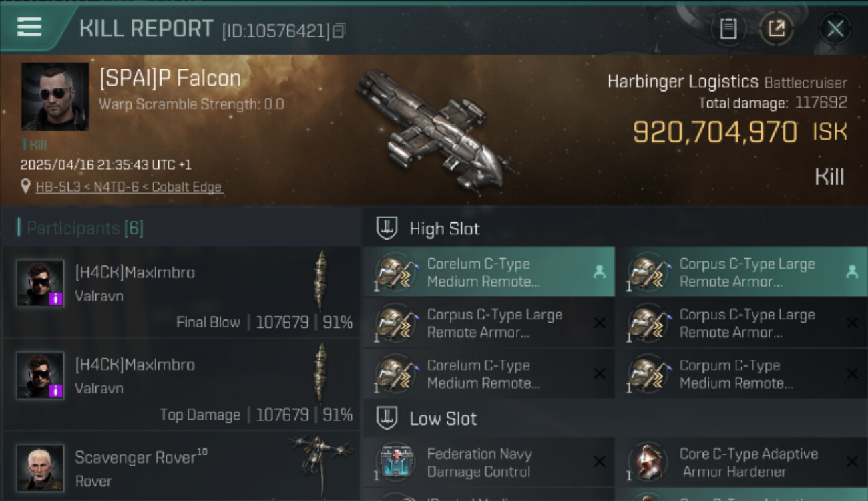Toggle the X mark on Corpum C-Type Medium Remote
Image resolution: width=868 pixels, height=501 pixels.
click(x=852, y=374)
